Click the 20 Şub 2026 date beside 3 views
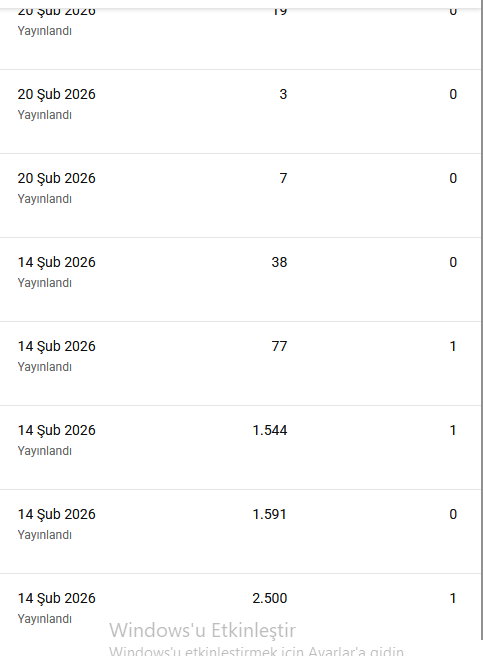Image resolution: width=483 pixels, height=656 pixels. point(57,95)
